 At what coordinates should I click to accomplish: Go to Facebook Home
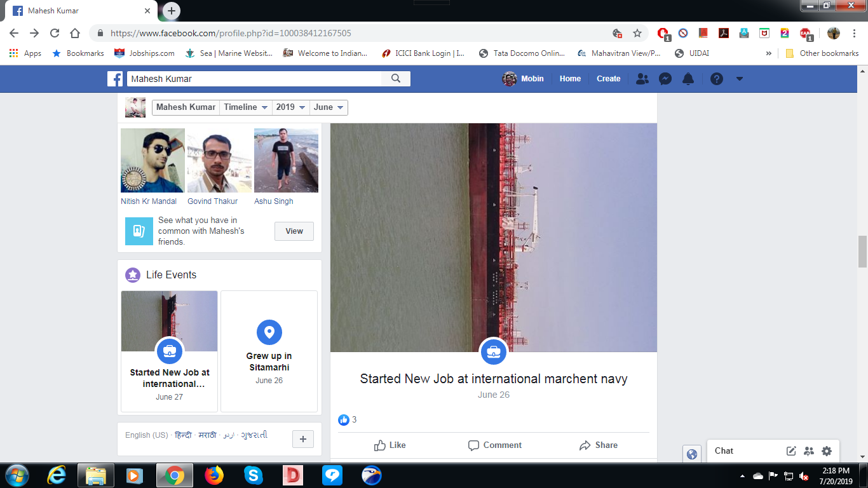pyautogui.click(x=570, y=79)
